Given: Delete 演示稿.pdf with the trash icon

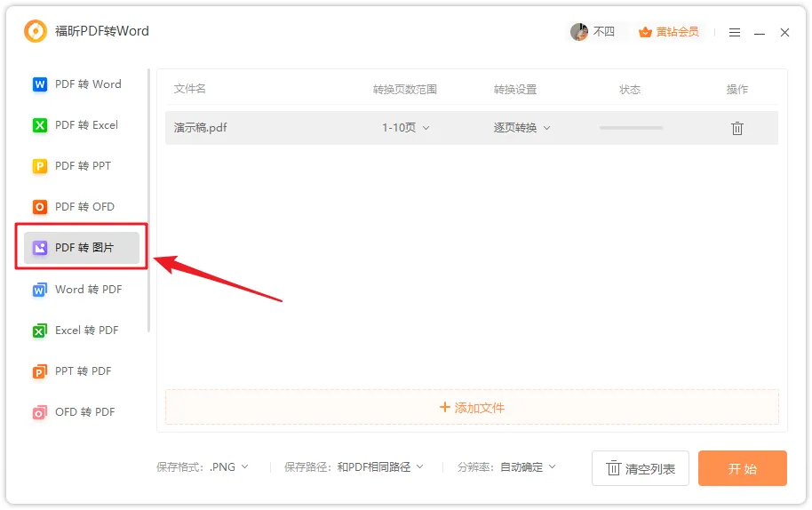Looking at the screenshot, I should pos(736,128).
